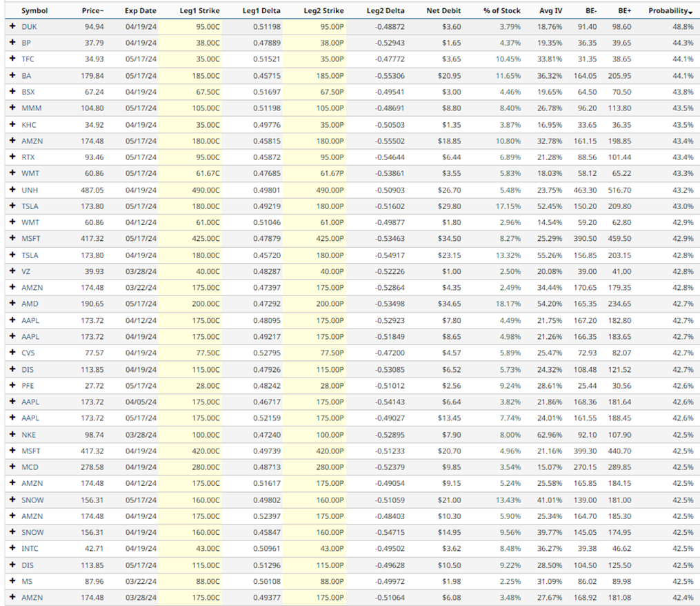Follow the RTX symbol link
The width and height of the screenshot is (700, 606).
tap(28, 157)
